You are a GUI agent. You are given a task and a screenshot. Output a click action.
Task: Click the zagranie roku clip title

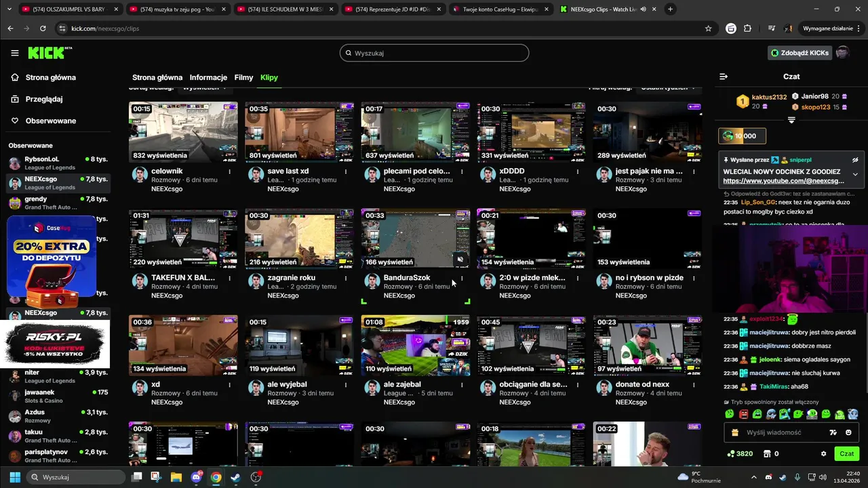(292, 278)
